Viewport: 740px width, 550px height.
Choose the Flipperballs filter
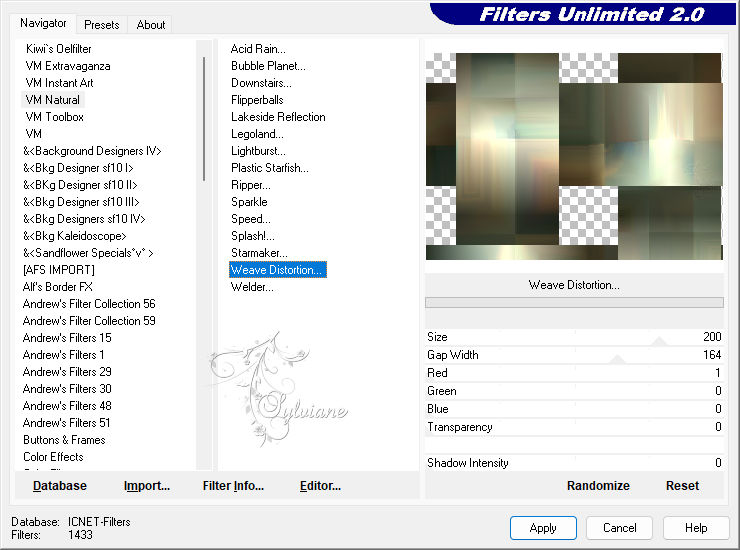coord(257,100)
